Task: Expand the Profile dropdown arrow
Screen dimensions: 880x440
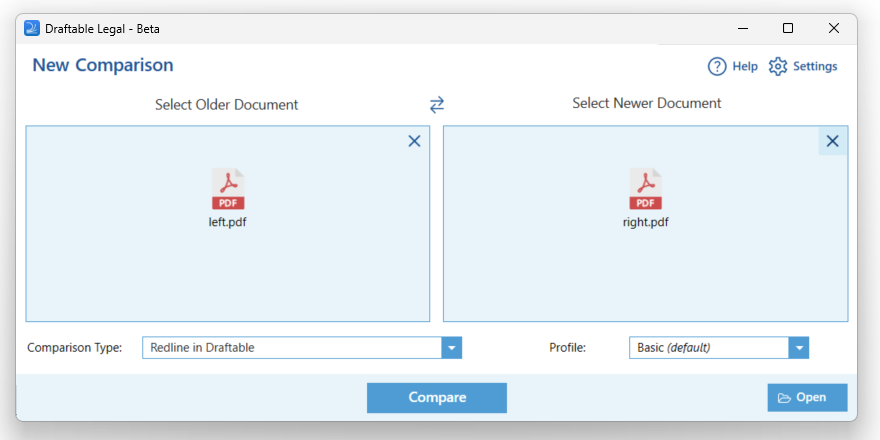Action: 799,348
